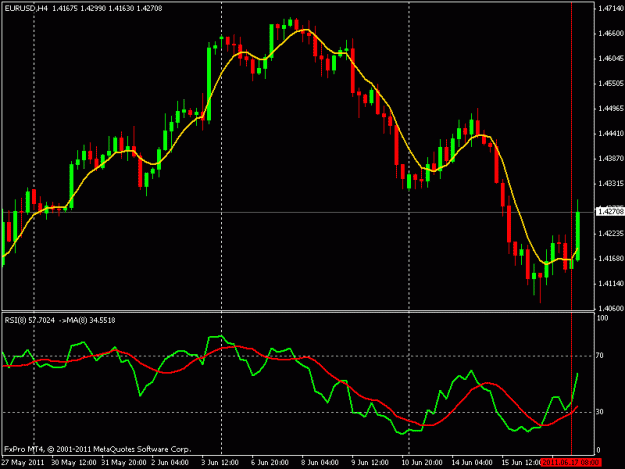Click the 8 Jun 04:00 time label
The width and height of the screenshot is (625, 469).
(x=320, y=463)
